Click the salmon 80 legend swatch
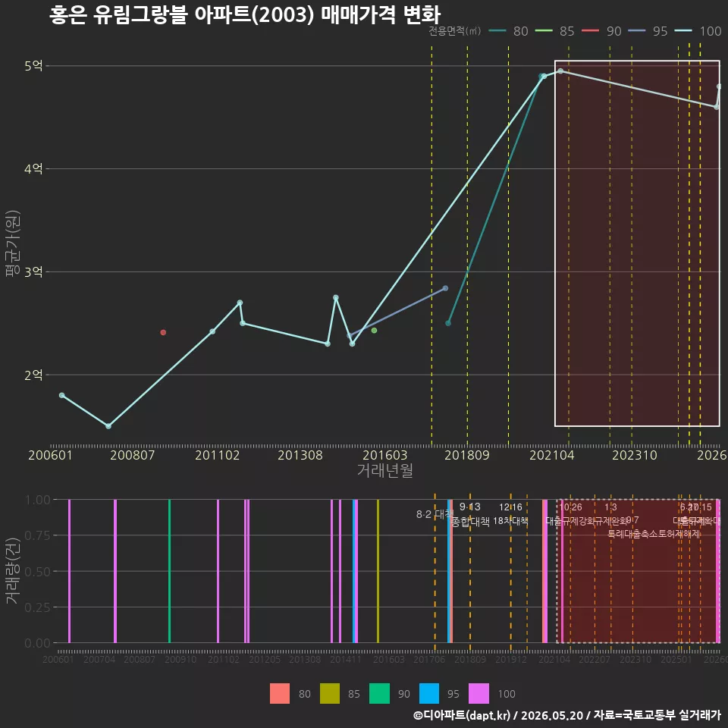This screenshot has width=728, height=728. click(280, 693)
